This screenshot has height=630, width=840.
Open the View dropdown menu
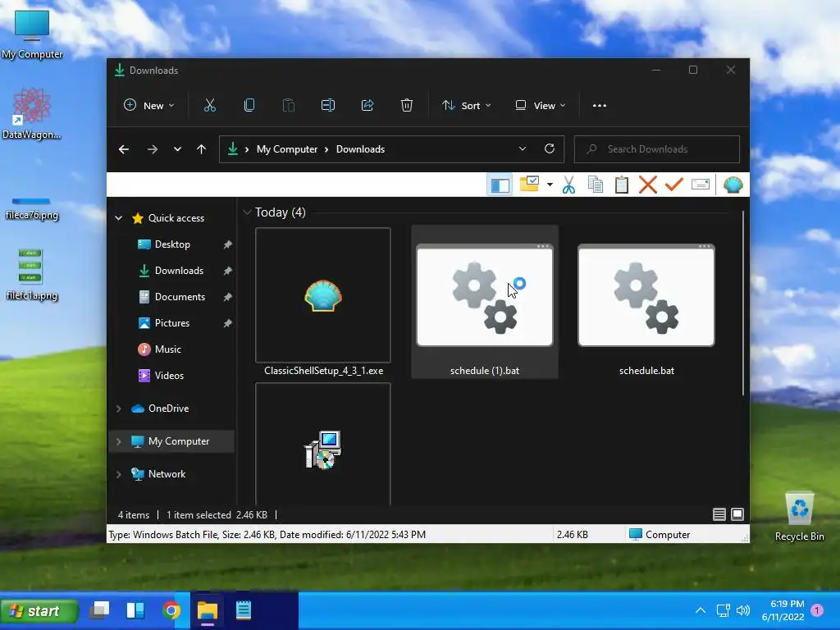[x=540, y=106]
